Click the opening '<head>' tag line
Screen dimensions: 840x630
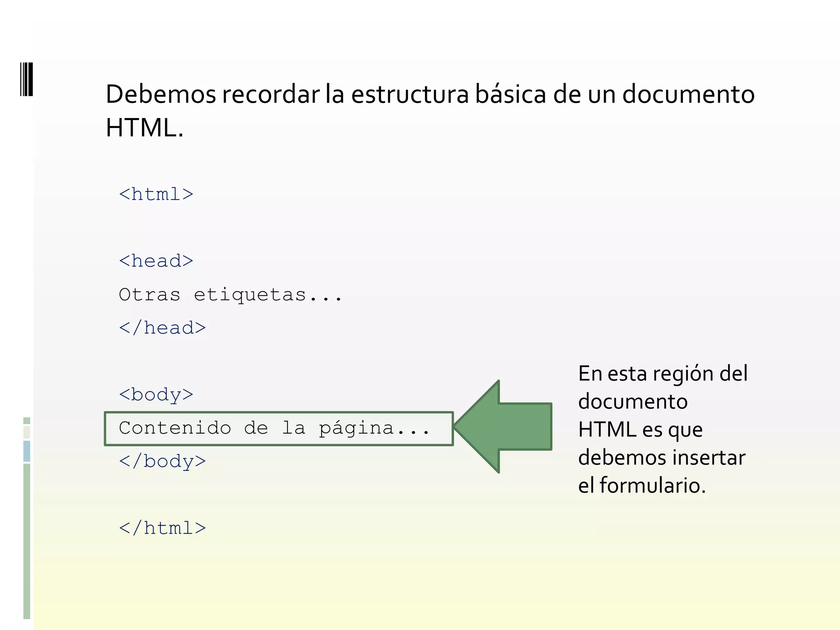[156, 261]
